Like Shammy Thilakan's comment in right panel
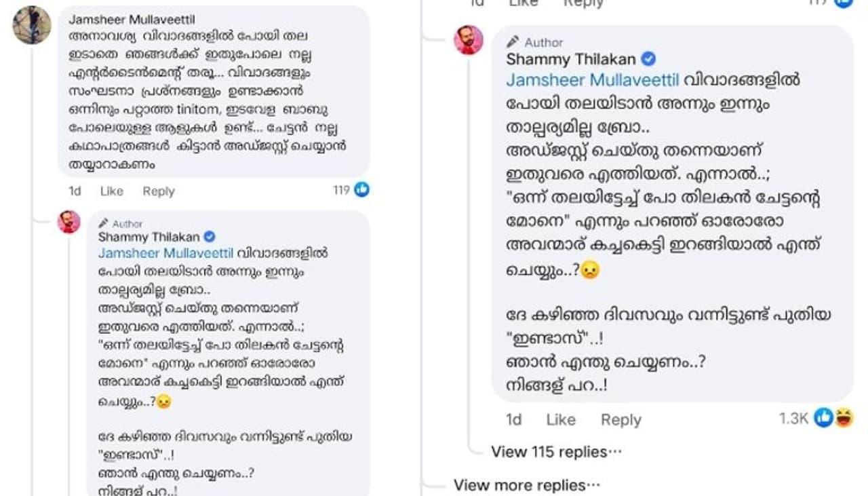The height and width of the screenshot is (496, 868). tap(560, 420)
